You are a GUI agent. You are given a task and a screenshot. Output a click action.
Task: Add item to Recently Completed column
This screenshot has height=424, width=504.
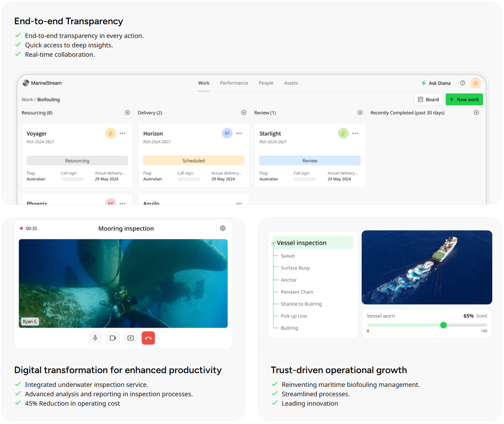tap(476, 113)
